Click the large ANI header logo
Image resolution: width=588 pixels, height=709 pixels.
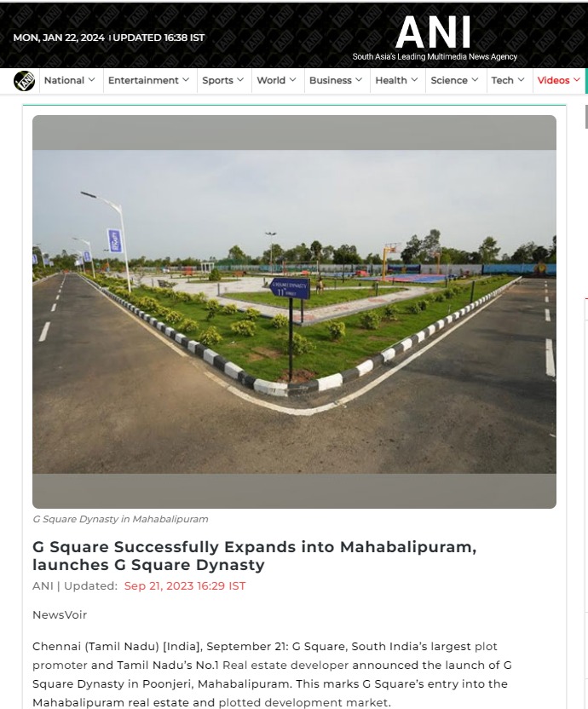click(x=435, y=37)
